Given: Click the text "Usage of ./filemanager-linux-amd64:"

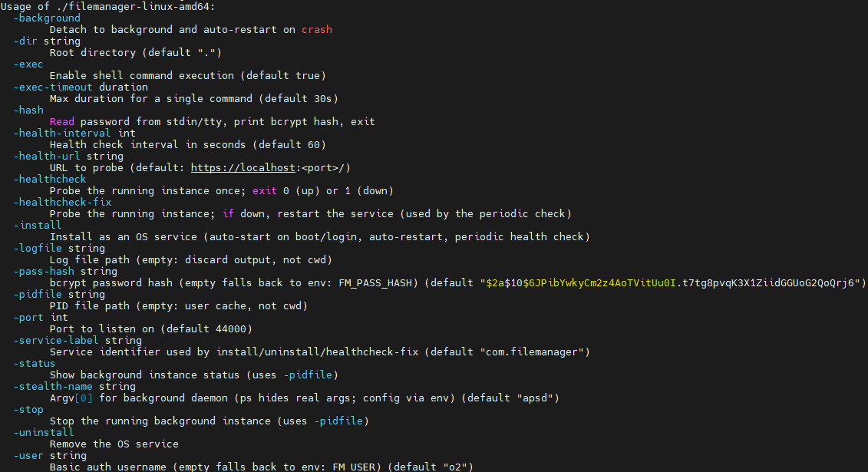Looking at the screenshot, I should pyautogui.click(x=108, y=7).
